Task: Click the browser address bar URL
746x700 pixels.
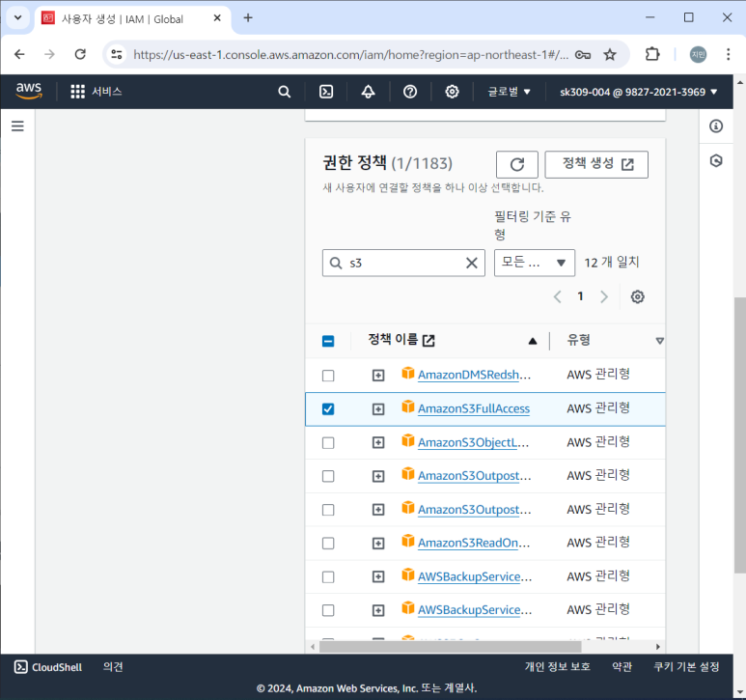Action: (350, 55)
